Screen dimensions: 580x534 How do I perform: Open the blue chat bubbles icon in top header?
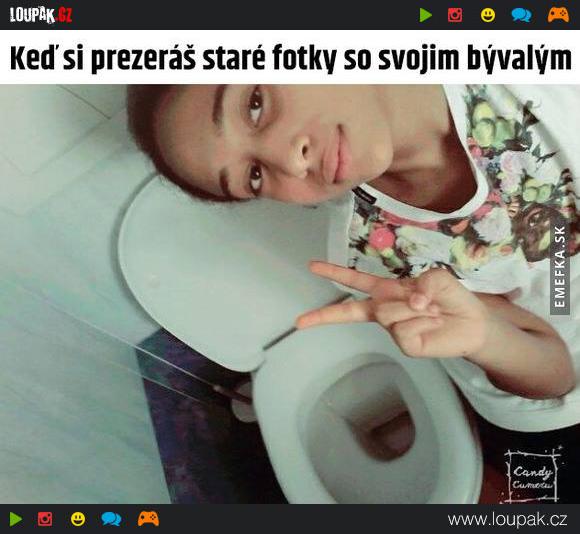tap(521, 15)
